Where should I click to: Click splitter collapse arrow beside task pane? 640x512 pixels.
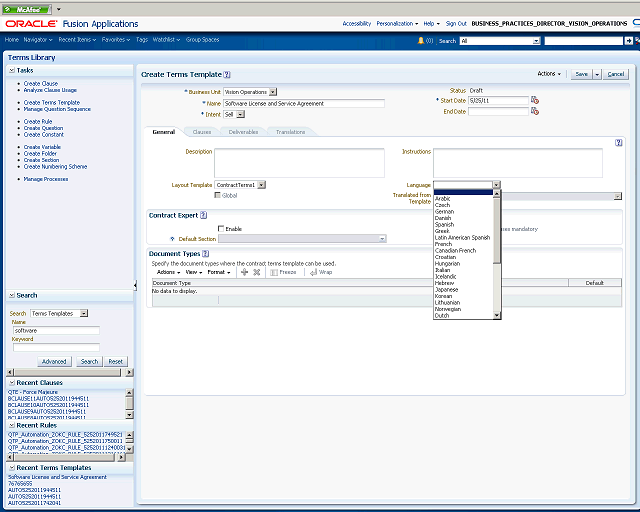pos(135,285)
